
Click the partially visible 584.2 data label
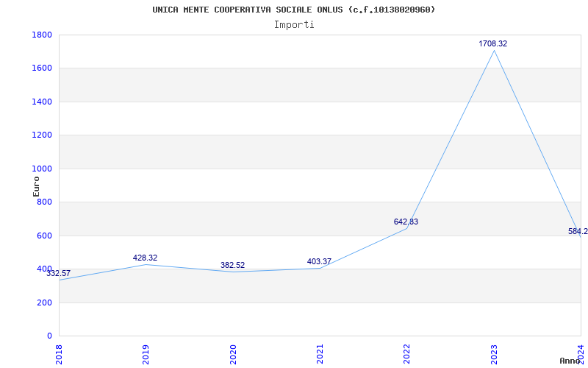tap(578, 231)
